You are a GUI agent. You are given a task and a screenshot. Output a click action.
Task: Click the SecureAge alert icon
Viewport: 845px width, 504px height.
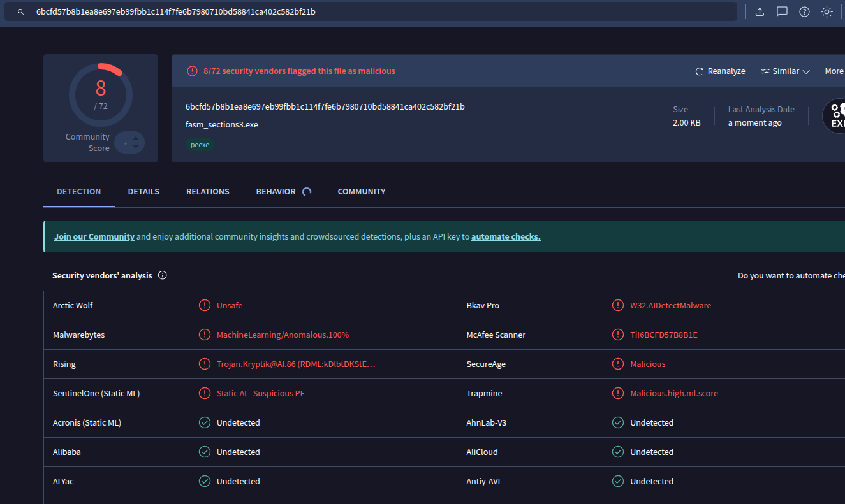pyautogui.click(x=617, y=364)
